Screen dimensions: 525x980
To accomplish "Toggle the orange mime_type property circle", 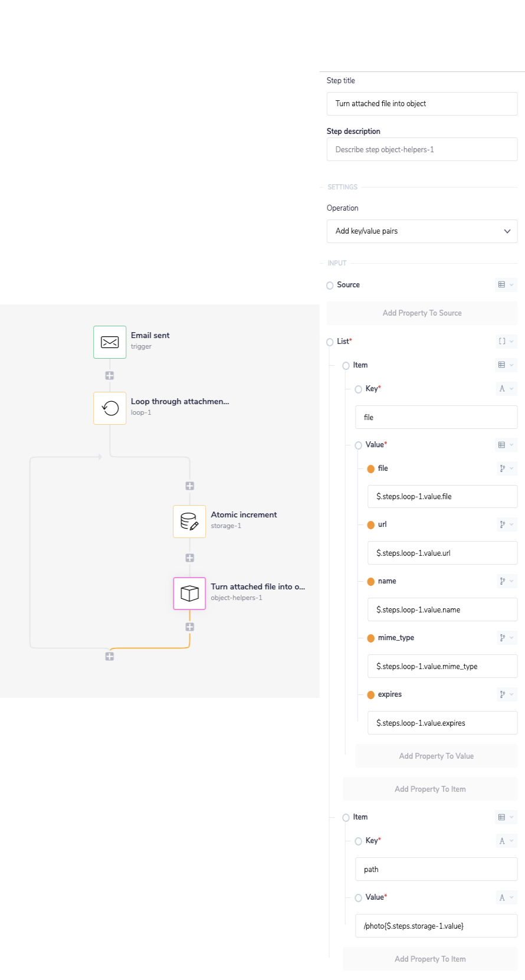I will coord(371,638).
